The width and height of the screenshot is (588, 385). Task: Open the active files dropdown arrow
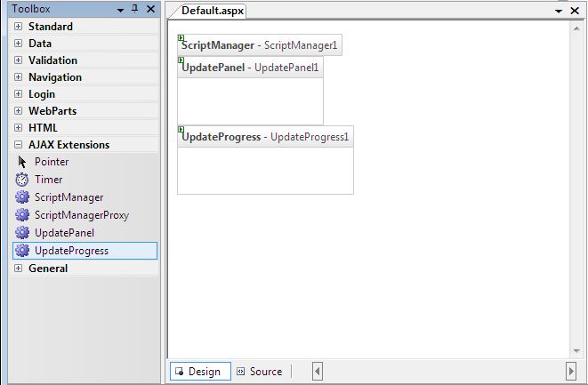pyautogui.click(x=559, y=11)
